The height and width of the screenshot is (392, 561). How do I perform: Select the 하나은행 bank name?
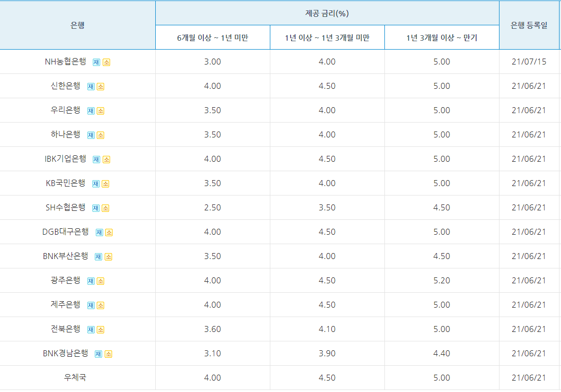(x=65, y=134)
